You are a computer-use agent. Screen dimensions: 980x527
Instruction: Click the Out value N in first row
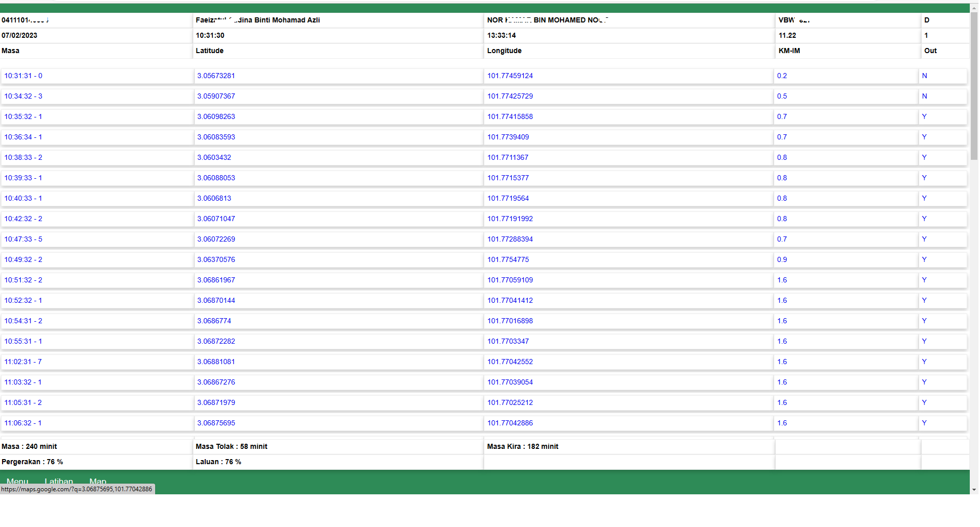tap(924, 76)
